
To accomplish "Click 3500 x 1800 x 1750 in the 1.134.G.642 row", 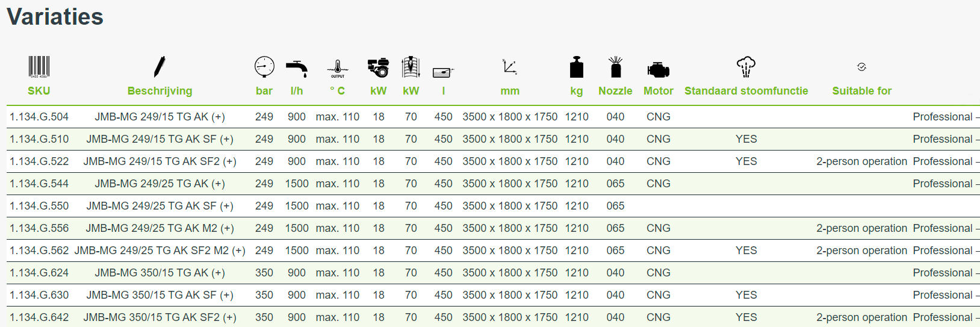I will pos(510,317).
